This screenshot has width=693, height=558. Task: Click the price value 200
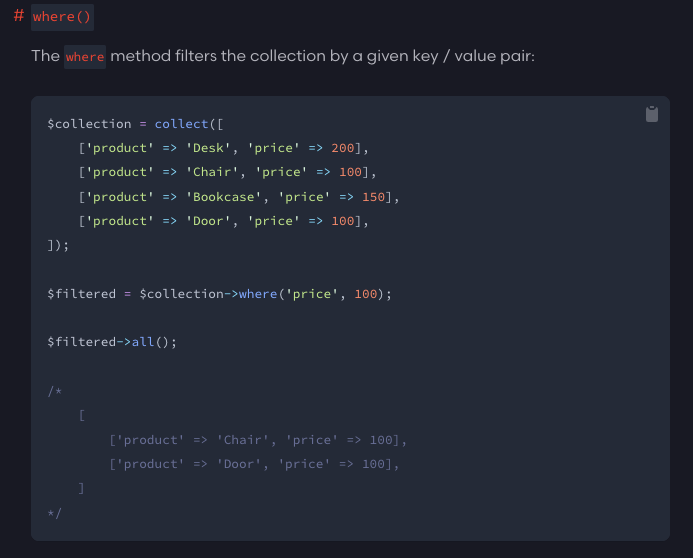point(343,148)
